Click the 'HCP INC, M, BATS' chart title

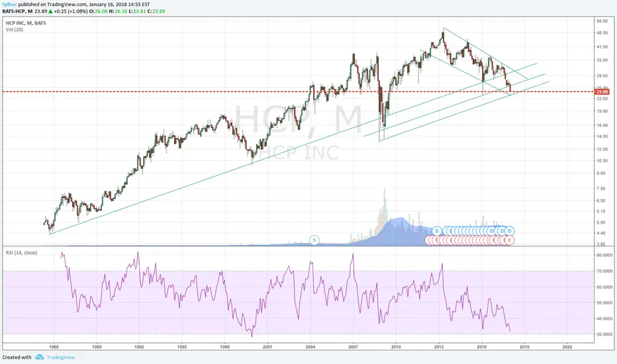26,23
